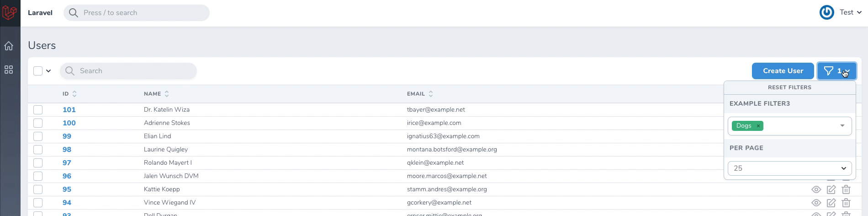Open the home dashboard sidebar icon
The width and height of the screenshot is (868, 216).
9,46
